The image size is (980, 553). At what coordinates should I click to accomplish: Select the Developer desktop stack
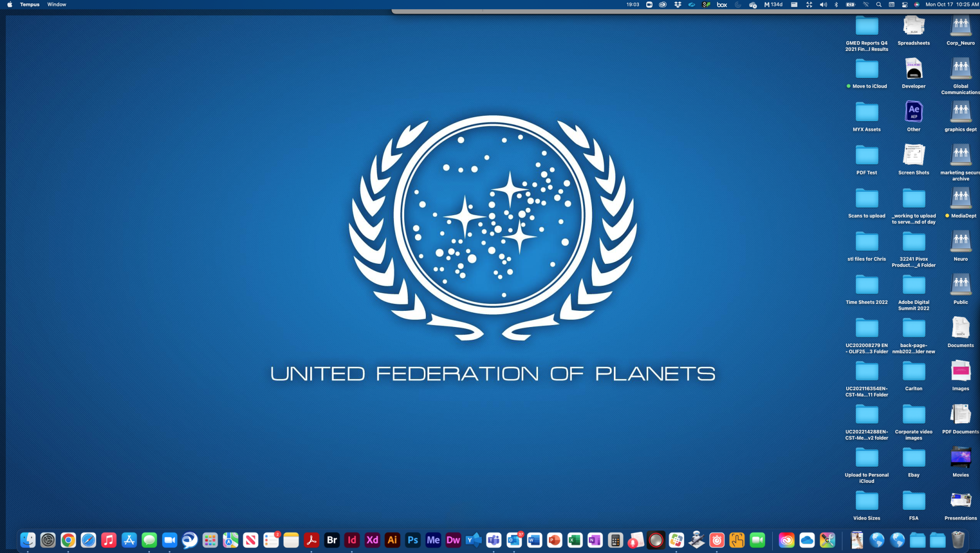coord(914,74)
